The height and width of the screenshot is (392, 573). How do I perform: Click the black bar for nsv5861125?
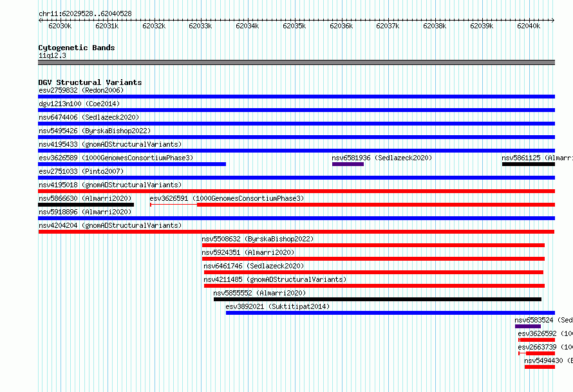pyautogui.click(x=529, y=164)
